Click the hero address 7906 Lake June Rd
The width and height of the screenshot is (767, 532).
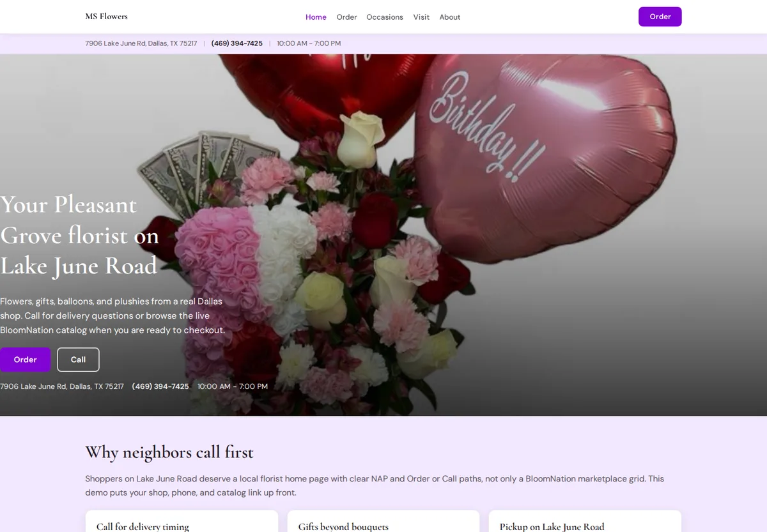62,386
